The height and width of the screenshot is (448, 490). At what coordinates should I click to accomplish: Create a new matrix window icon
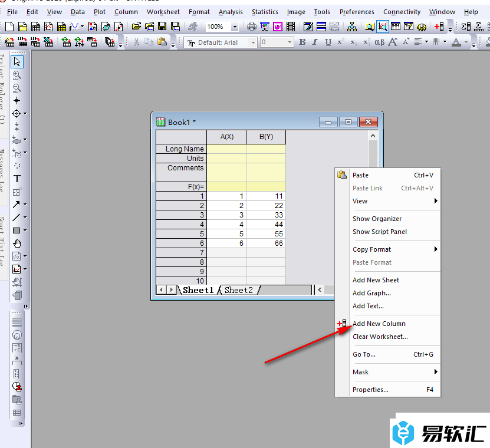61,27
